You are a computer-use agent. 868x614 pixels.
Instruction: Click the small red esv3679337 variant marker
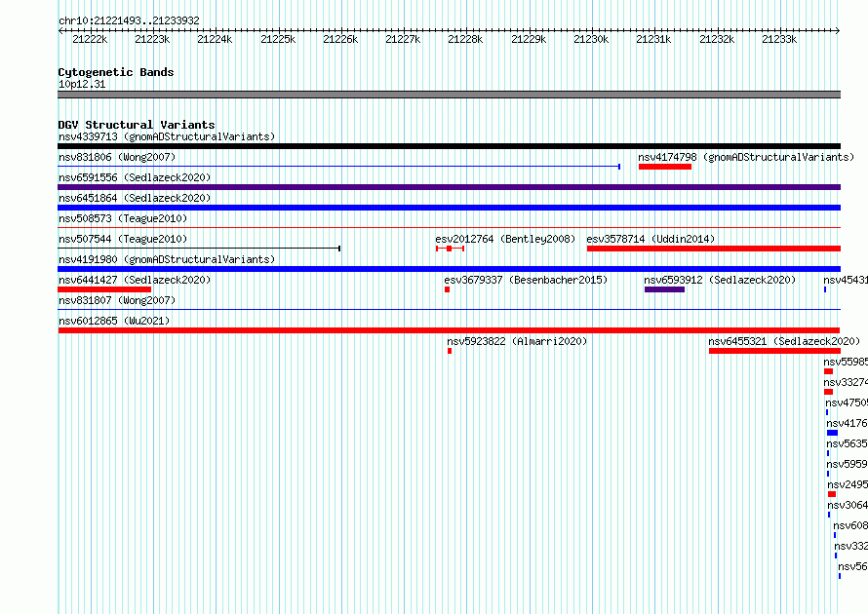[447, 289]
